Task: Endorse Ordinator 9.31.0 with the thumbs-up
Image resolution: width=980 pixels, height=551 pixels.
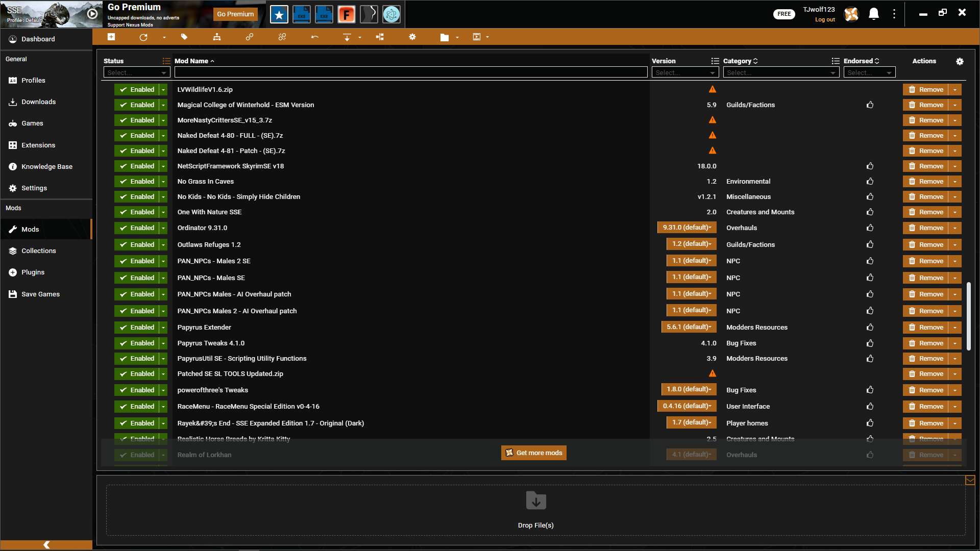Action: [x=870, y=228]
